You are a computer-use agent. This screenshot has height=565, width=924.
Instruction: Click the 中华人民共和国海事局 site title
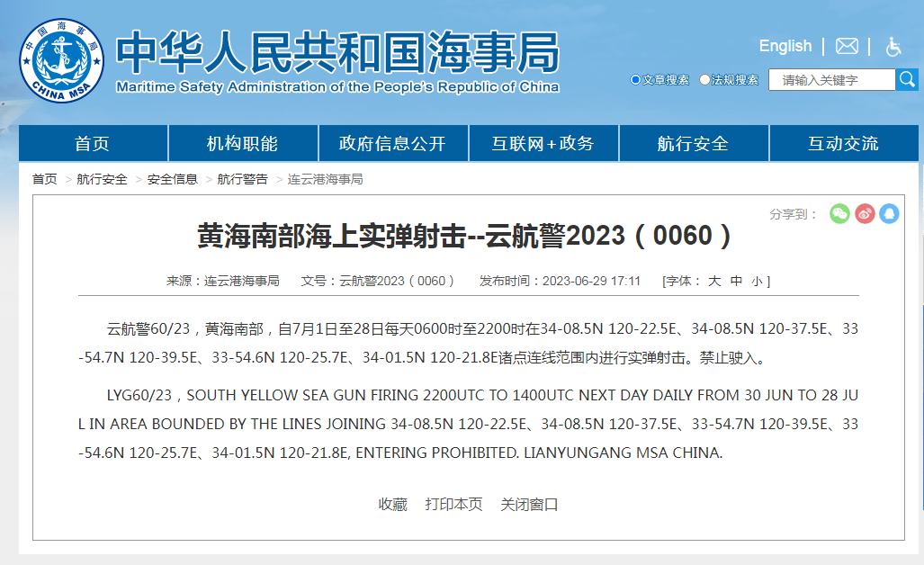click(x=337, y=53)
